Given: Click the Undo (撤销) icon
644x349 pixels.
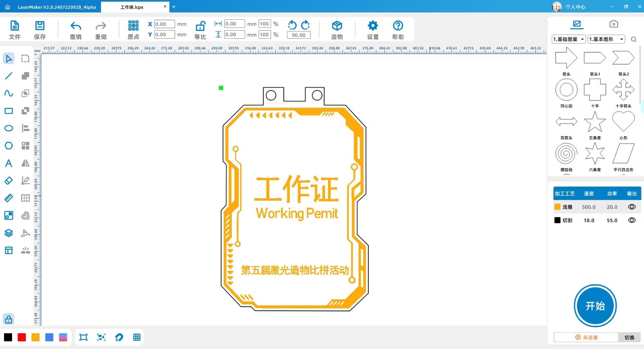Looking at the screenshot, I should (x=76, y=27).
